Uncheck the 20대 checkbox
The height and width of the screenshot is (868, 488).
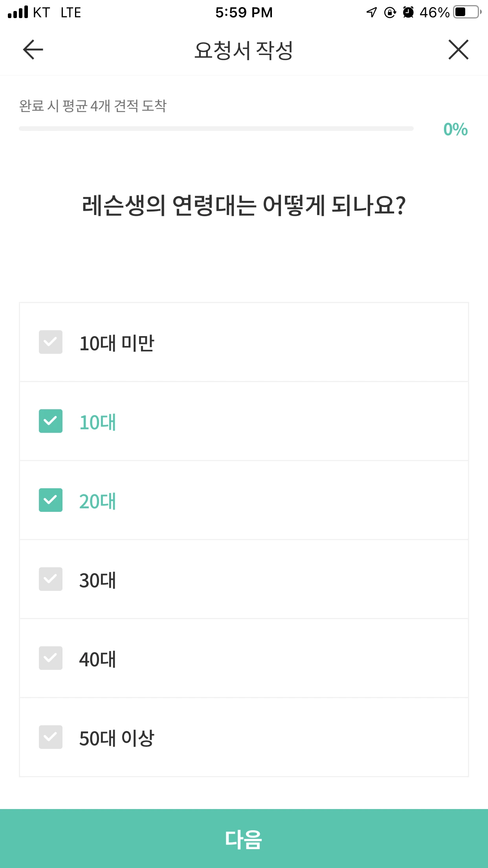(51, 500)
